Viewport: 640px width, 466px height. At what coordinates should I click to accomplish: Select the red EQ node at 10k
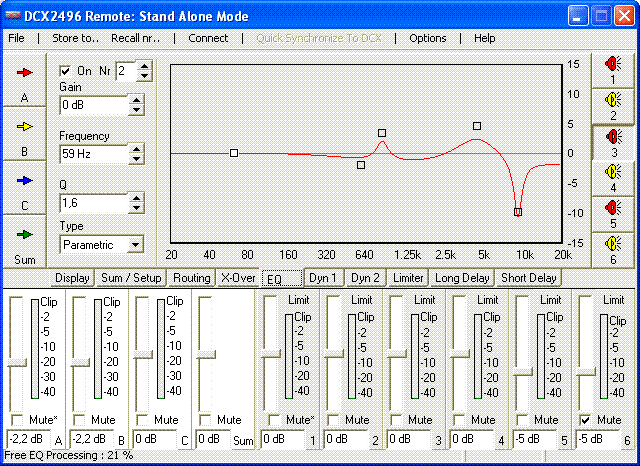(x=518, y=212)
